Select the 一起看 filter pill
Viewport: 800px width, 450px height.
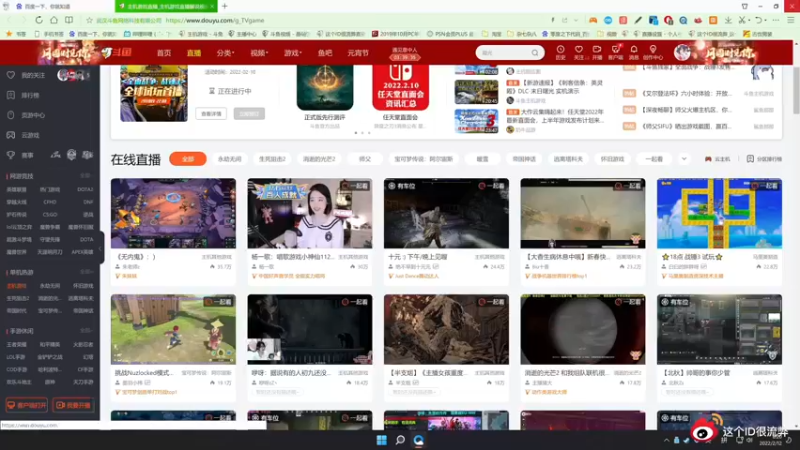654,159
